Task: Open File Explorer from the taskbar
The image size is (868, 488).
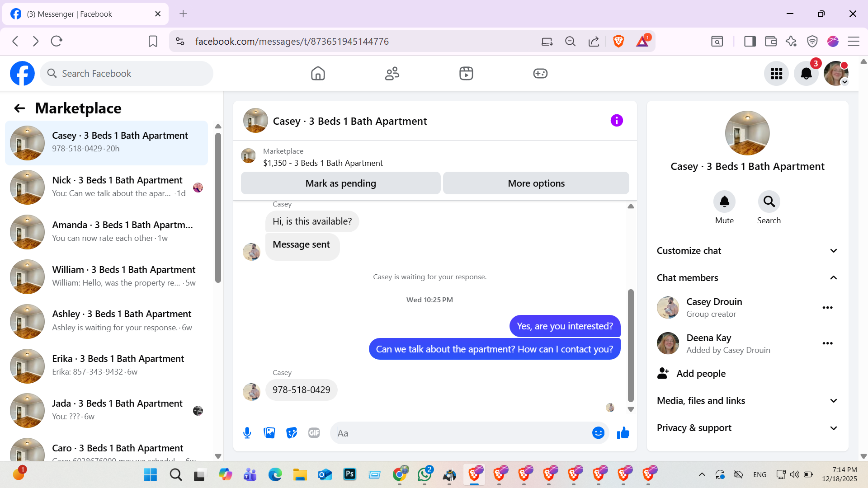Action: (300, 474)
